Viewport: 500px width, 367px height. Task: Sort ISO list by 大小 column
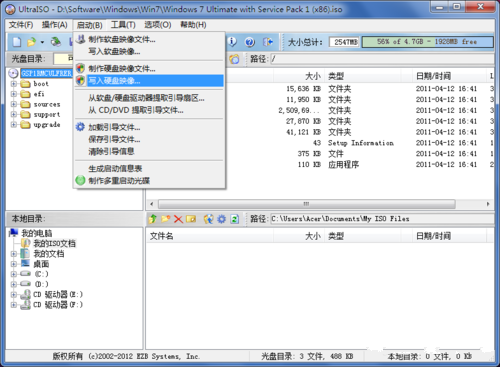[299, 76]
